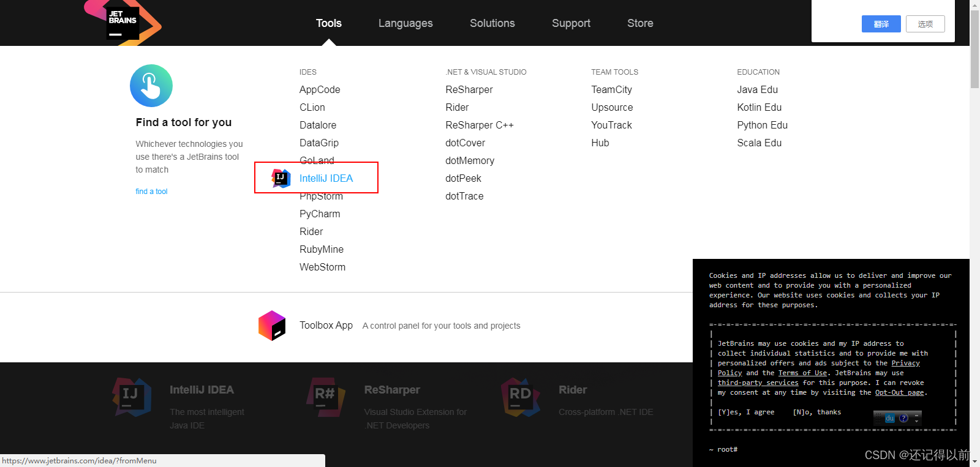Select AppCode from IDEs list
The width and height of the screenshot is (980, 467).
pyautogui.click(x=320, y=89)
